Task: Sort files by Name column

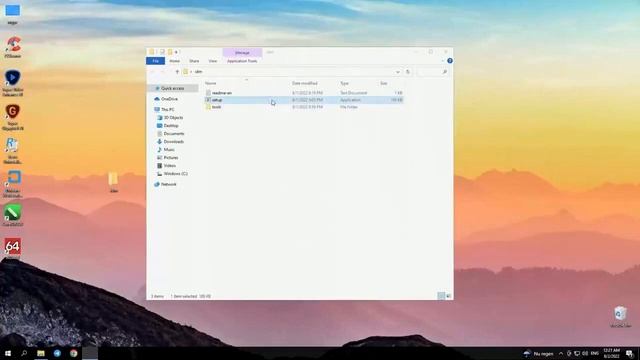Action: point(211,83)
